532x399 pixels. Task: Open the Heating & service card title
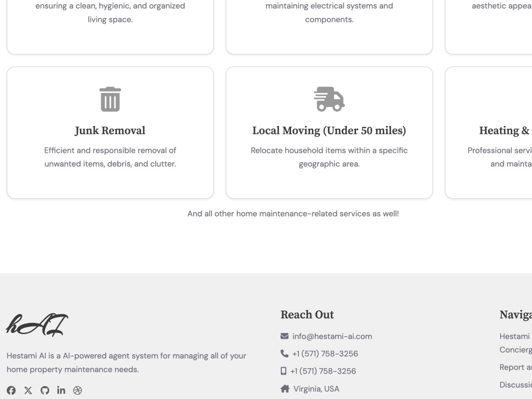(505, 131)
